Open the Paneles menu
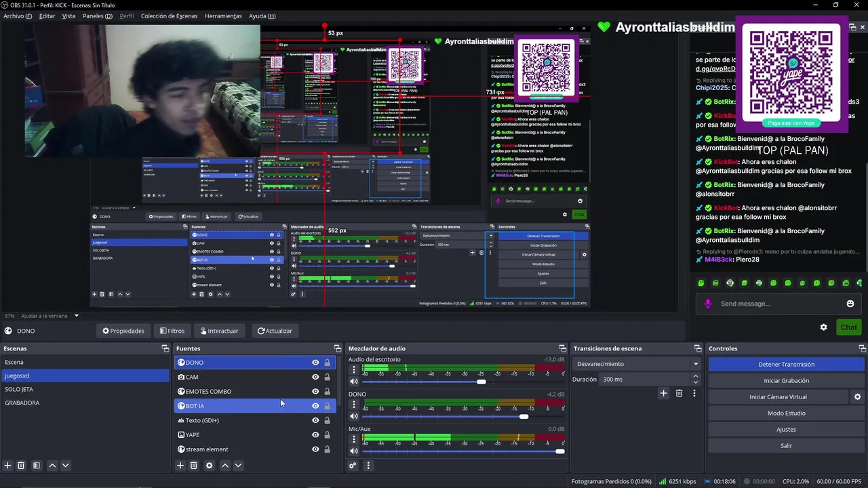This screenshot has height=488, width=868. pos(98,16)
